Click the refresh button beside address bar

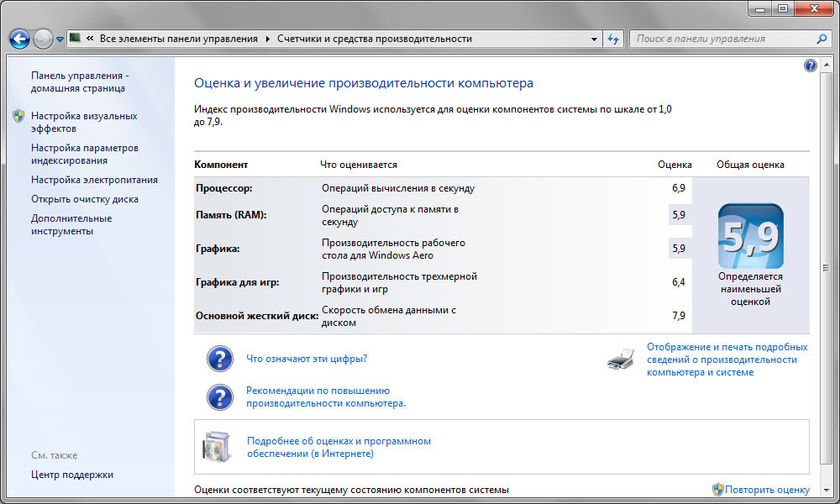(613, 39)
